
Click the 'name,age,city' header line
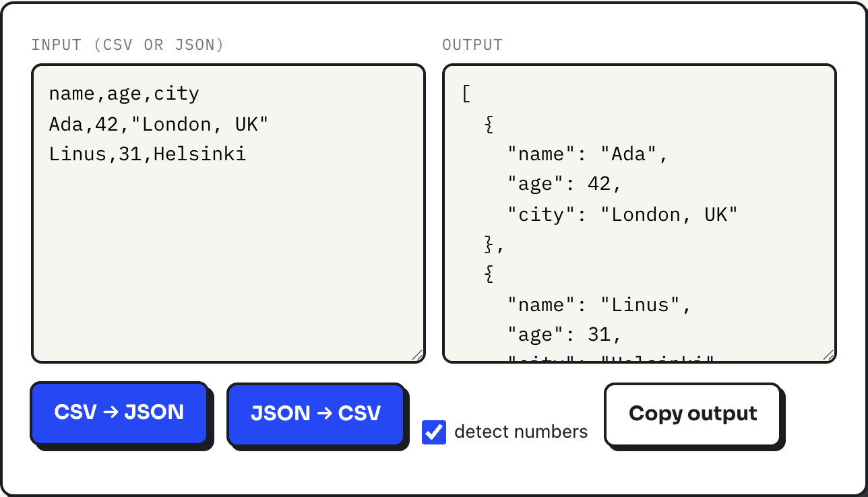[124, 94]
